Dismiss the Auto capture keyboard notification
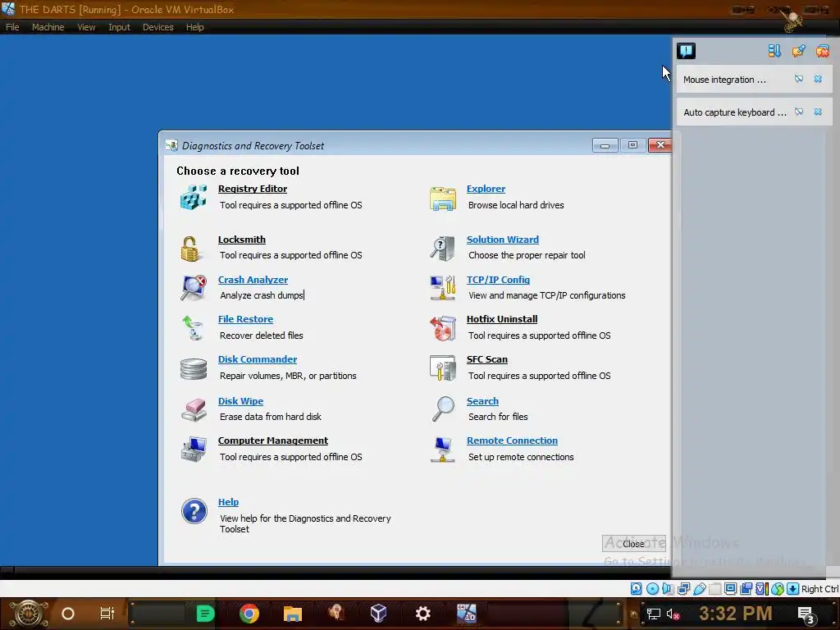Screen dimensions: 840x630 [x=818, y=112]
